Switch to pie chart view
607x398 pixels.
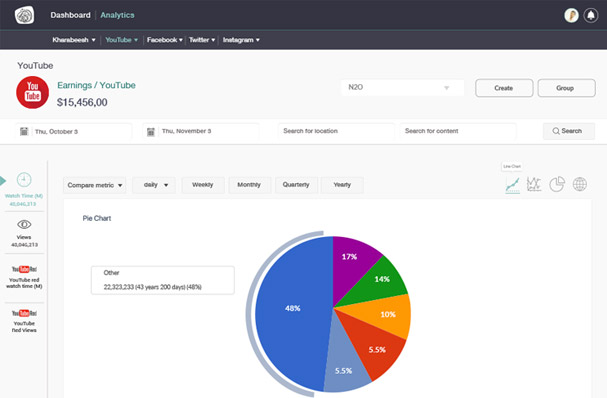[557, 184]
